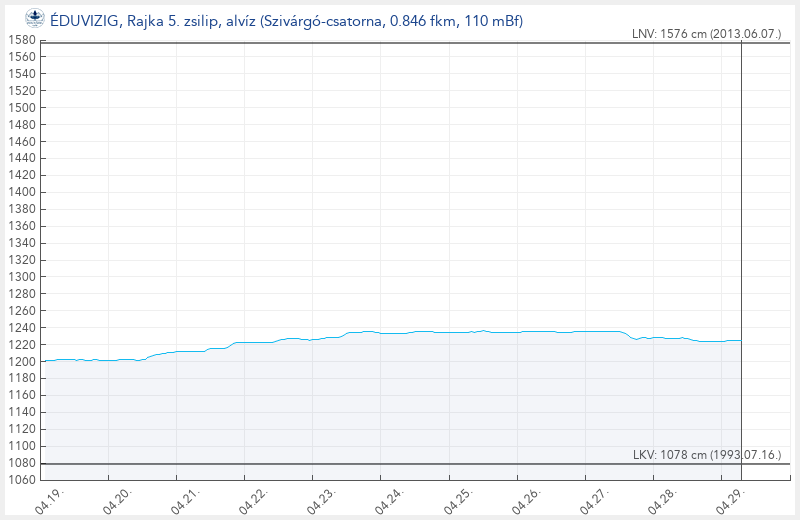
Task: Select the 04.21. date tick label
Action: 185,499
